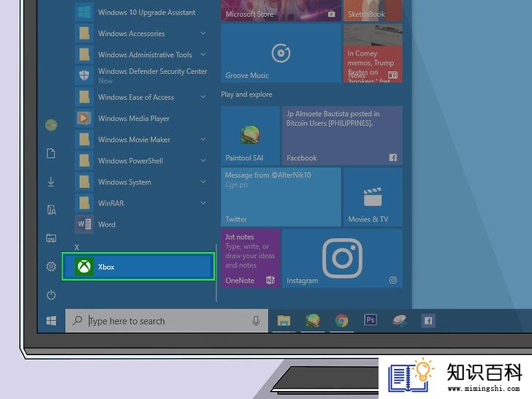This screenshot has height=399, width=532.
Task: Click the 'X' letter group header
Action: [77, 247]
